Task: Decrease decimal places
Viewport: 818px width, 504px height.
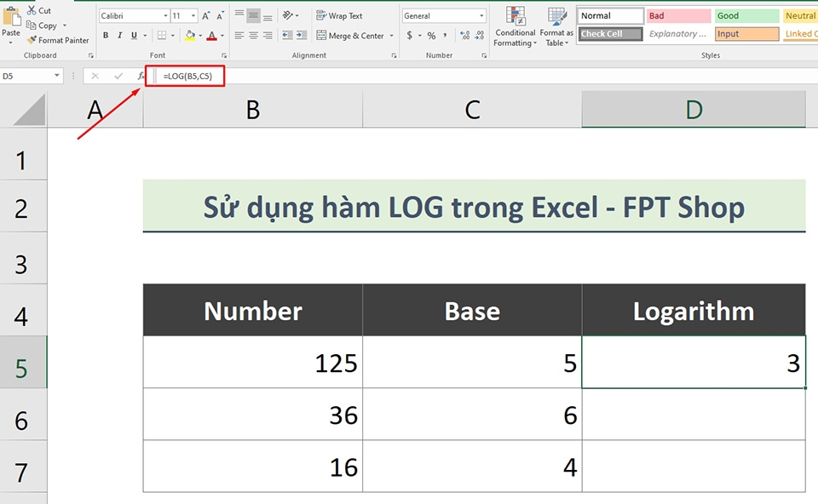Action: tap(480, 36)
